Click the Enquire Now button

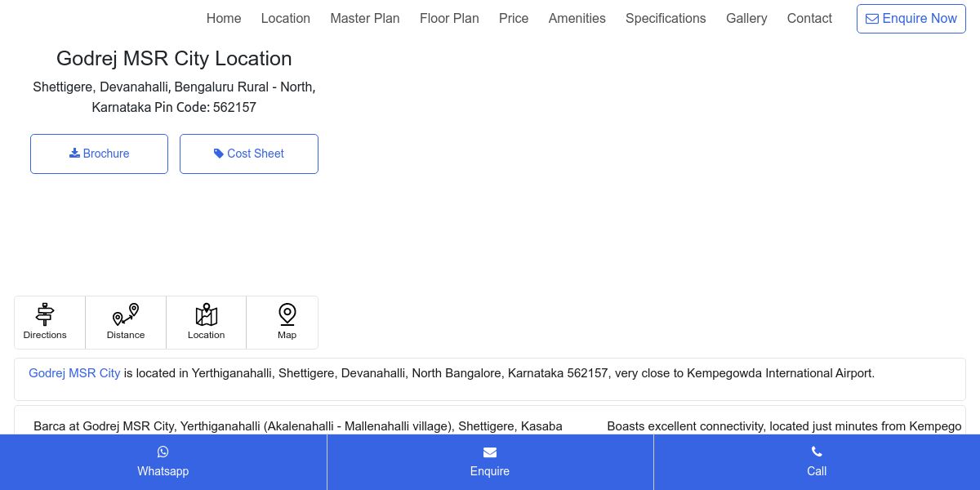click(x=911, y=19)
